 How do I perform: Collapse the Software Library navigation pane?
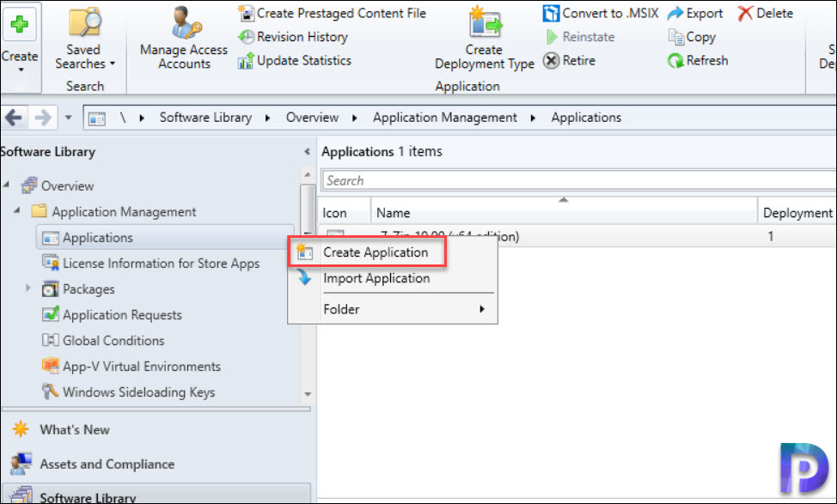[307, 152]
